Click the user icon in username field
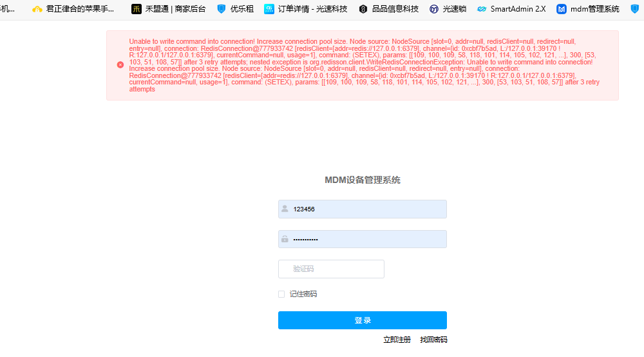Viewport: 644px width, 357px height. tap(285, 209)
